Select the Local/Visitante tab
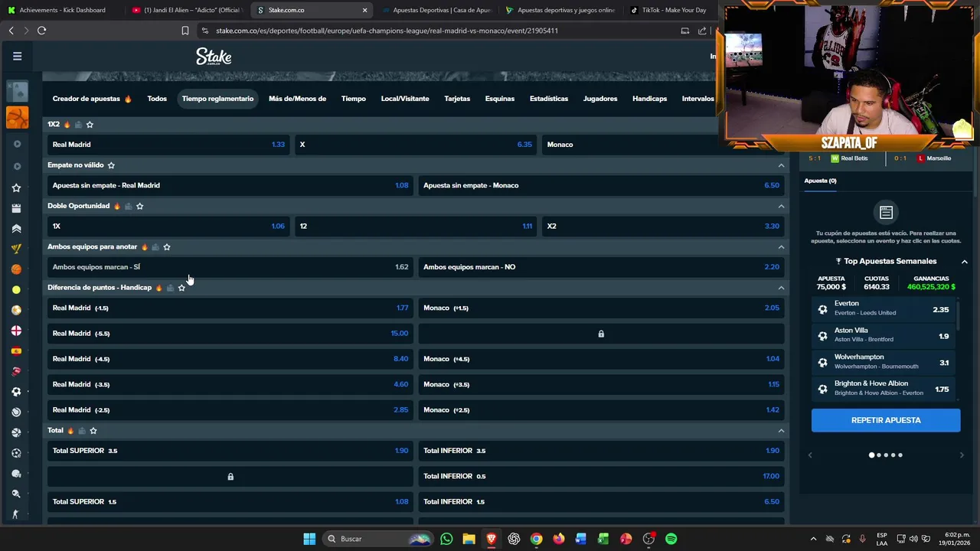 tap(405, 99)
